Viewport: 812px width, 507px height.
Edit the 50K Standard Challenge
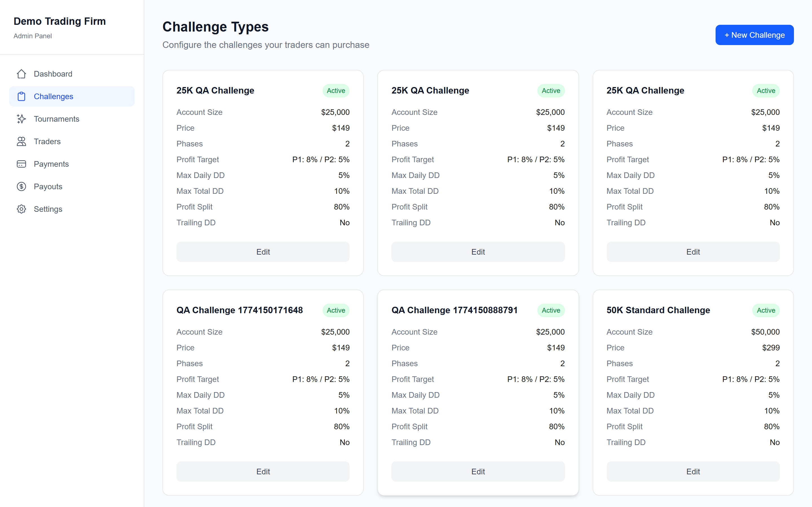click(x=693, y=471)
